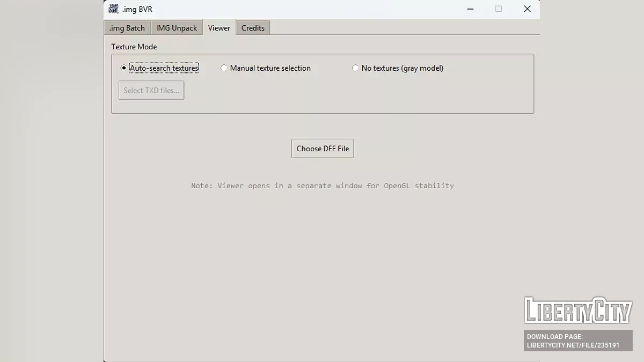Click the Choose DFF File button

tap(323, 149)
